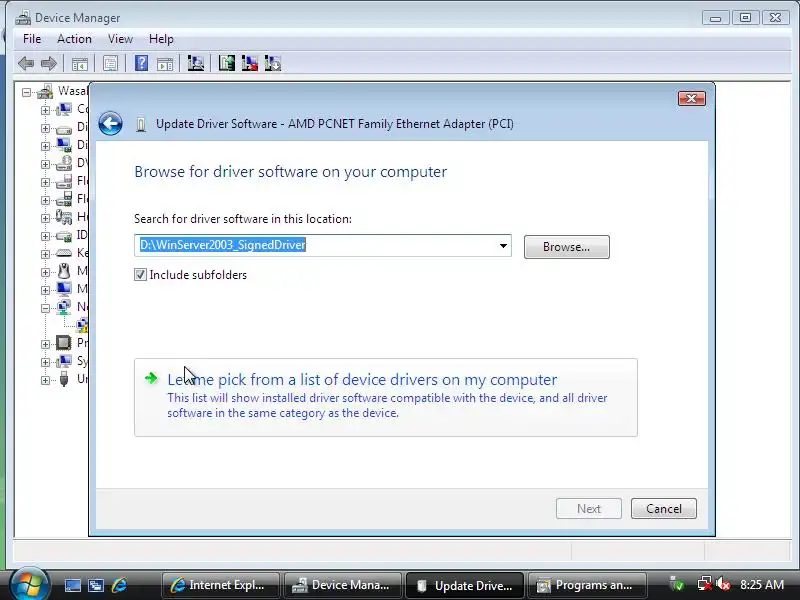Expand the node beside the processor chip icon
800x600 pixels.
coord(45,344)
